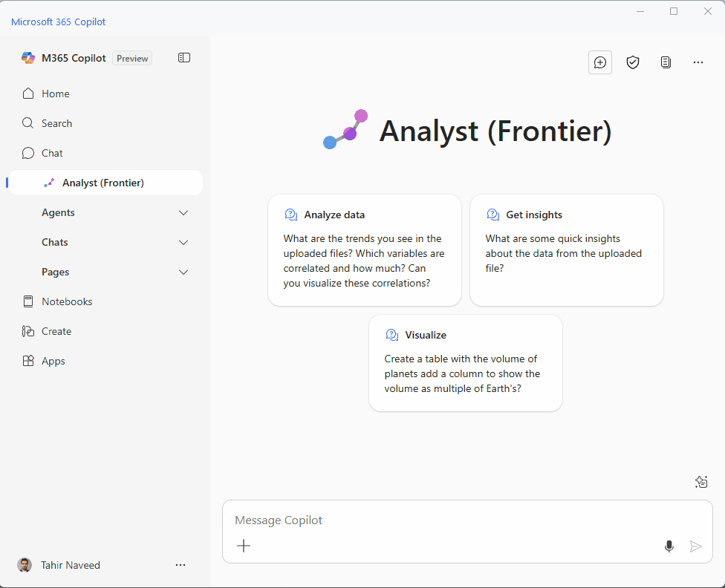Click the Apps grid icon
Screen dimensions: 725x588
28,361
